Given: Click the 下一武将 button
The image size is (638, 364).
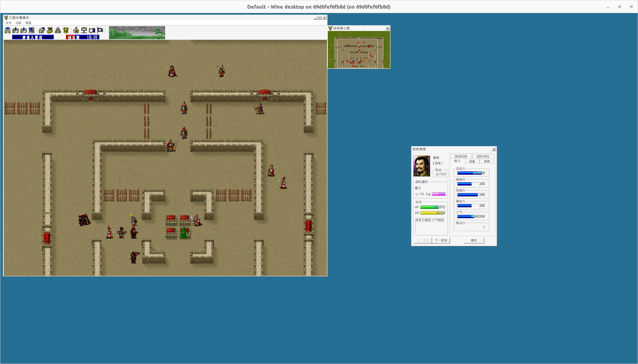Looking at the screenshot, I should coord(441,240).
